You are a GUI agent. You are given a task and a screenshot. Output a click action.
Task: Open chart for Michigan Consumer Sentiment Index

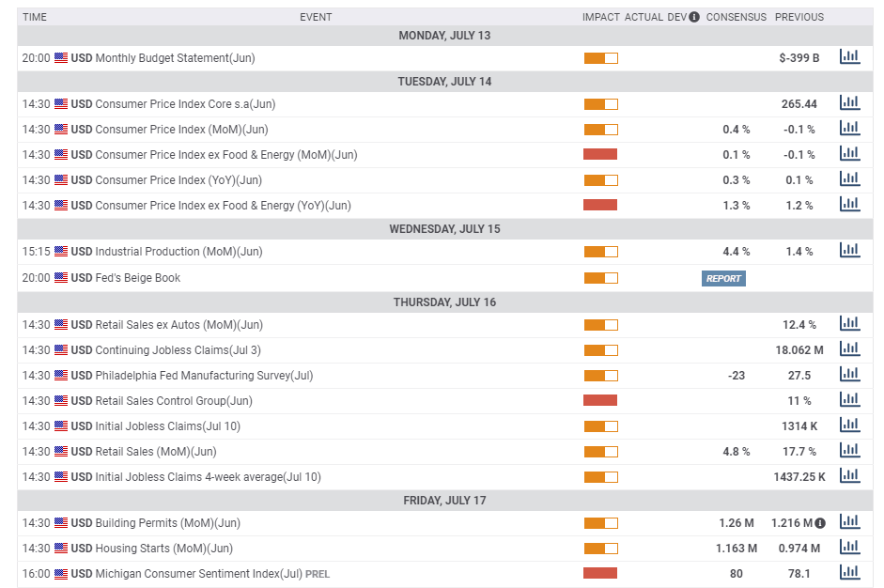pos(849,573)
